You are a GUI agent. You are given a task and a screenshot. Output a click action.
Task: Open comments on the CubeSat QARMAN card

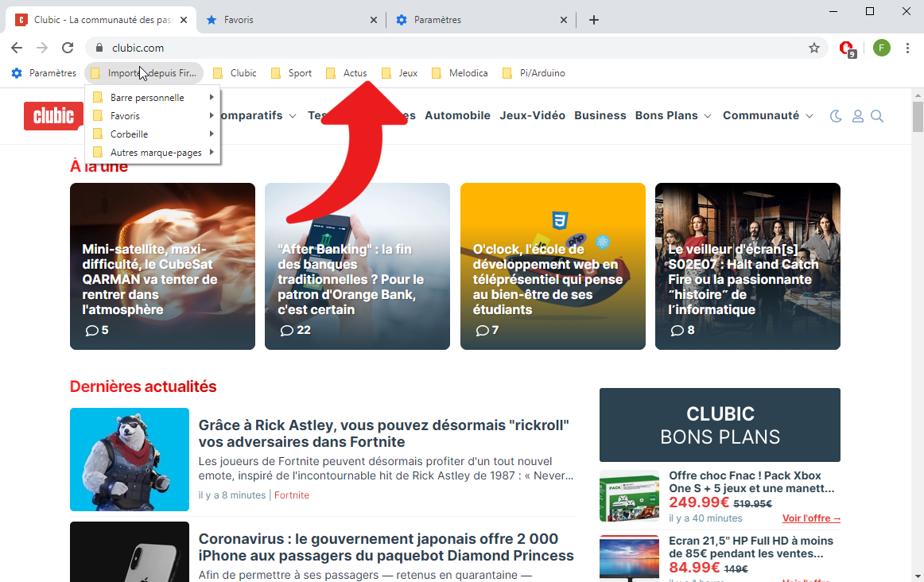(97, 331)
